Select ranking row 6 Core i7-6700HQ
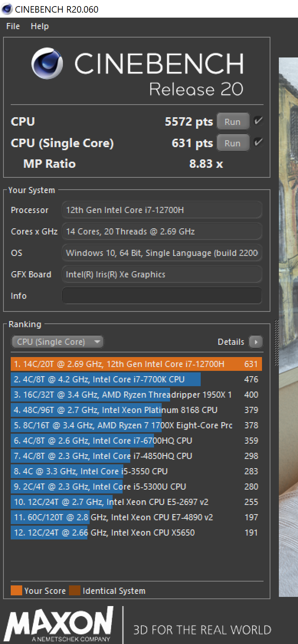Viewport: 298px width, 644px height. tap(136, 441)
